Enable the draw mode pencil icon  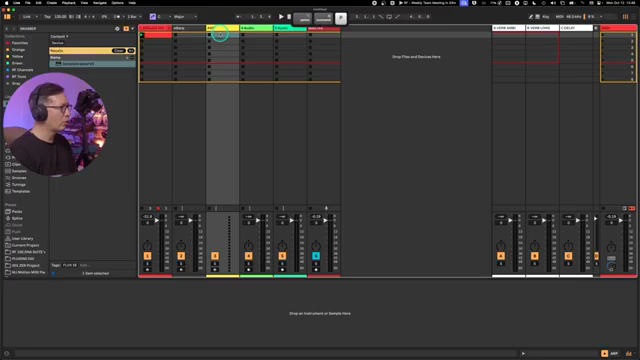pos(531,17)
